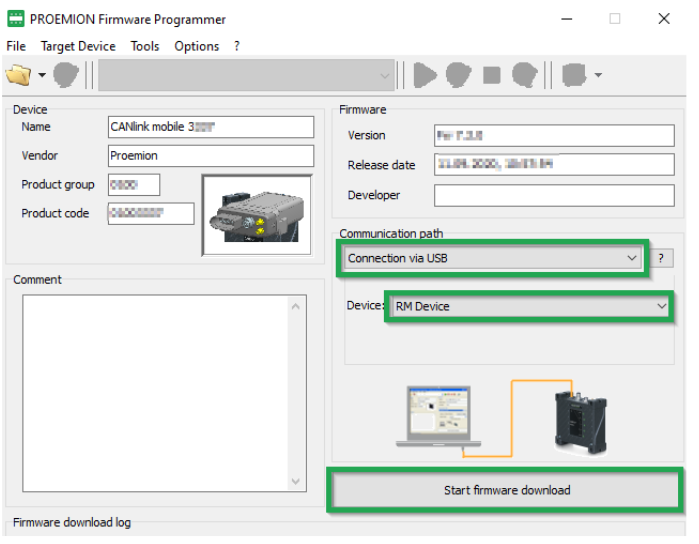Image resolution: width=699 pixels, height=544 pixels.
Task: Click the Developer input field
Action: coord(554,195)
